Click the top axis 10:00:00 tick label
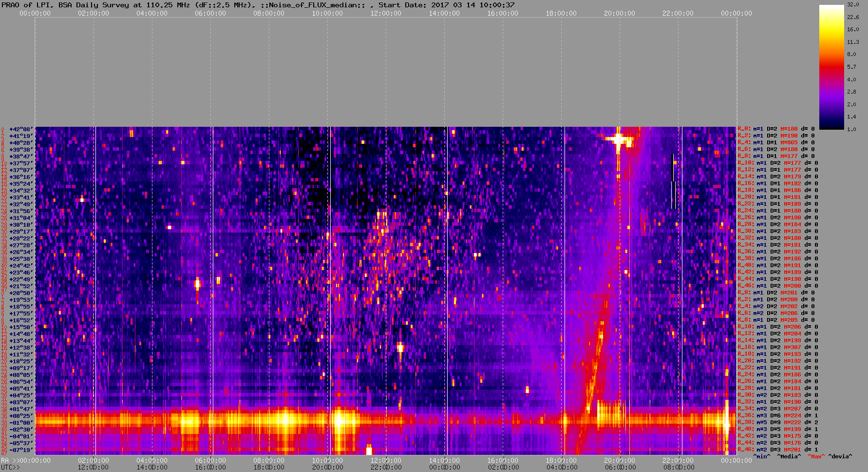The height and width of the screenshot is (472, 868). coord(327,13)
